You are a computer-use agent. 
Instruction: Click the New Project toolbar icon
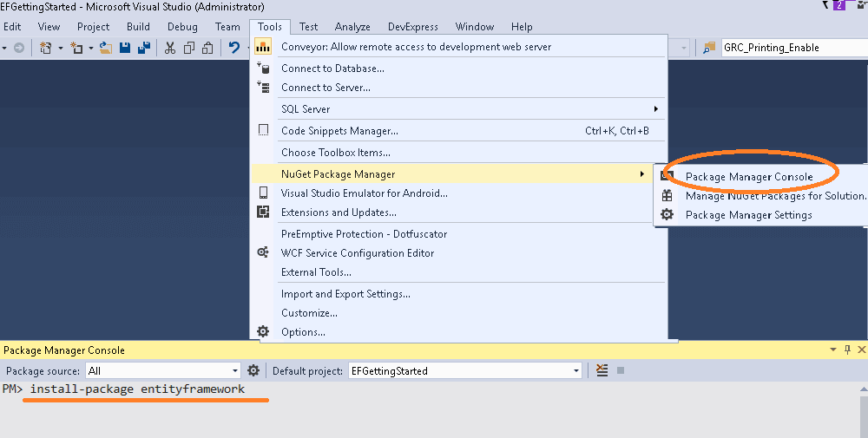click(46, 48)
